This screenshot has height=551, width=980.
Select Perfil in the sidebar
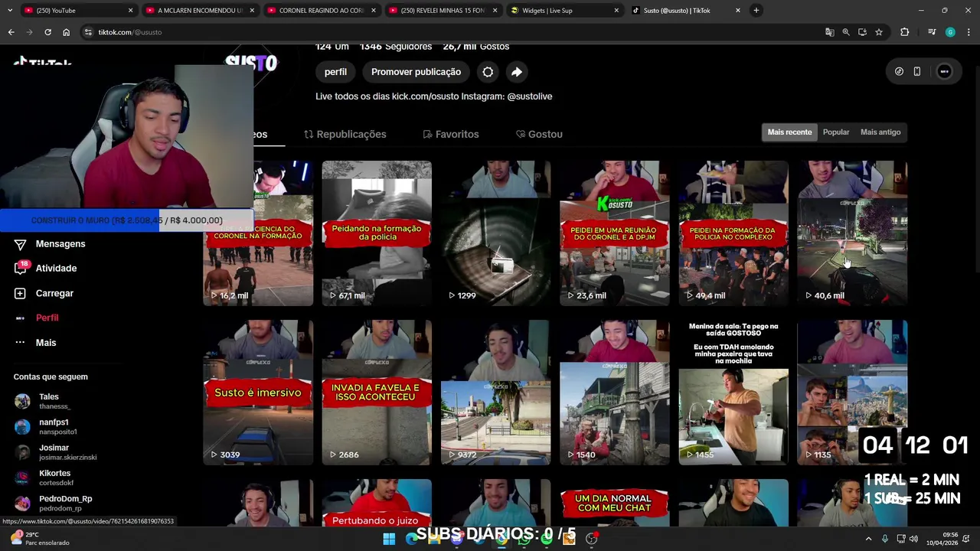point(37,318)
